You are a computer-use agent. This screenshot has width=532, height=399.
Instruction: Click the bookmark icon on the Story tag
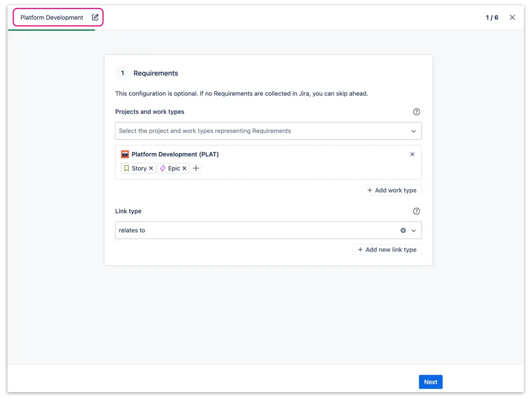pos(127,168)
